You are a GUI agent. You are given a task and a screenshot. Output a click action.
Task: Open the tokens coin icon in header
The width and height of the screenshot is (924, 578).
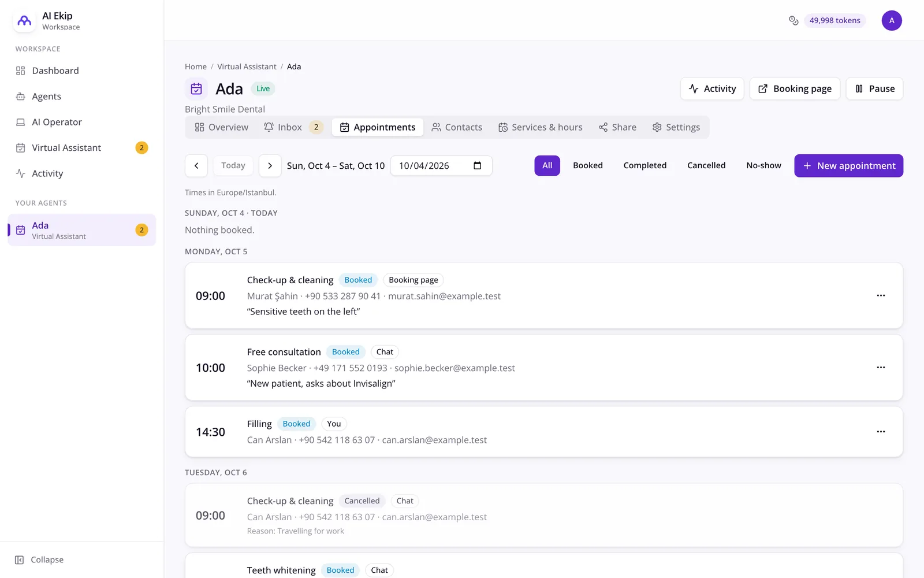click(x=793, y=20)
